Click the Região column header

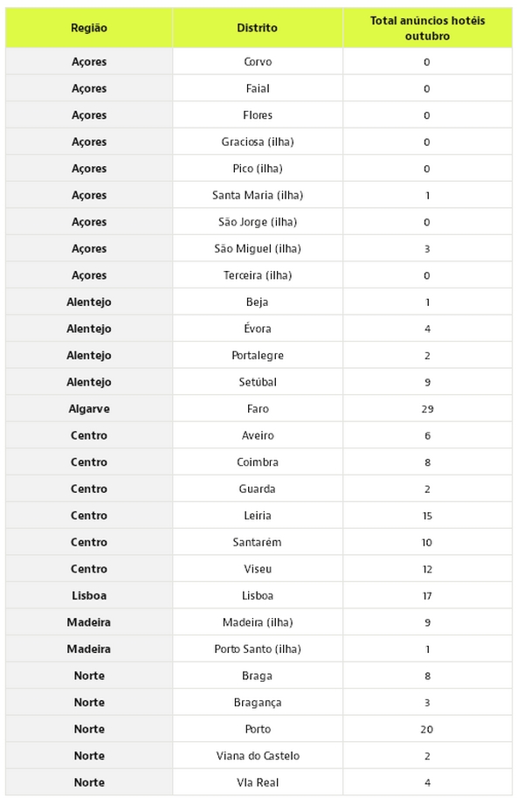[x=89, y=28]
